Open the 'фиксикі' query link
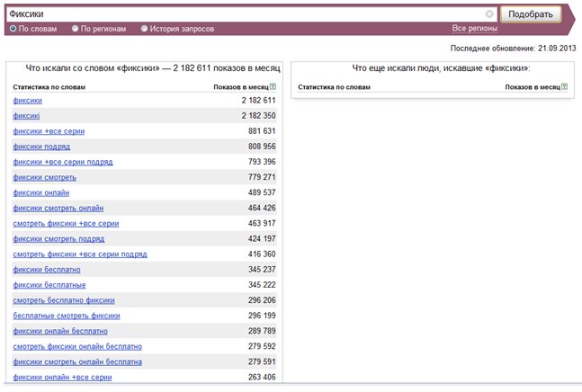This screenshot has width=582, height=392. point(26,116)
